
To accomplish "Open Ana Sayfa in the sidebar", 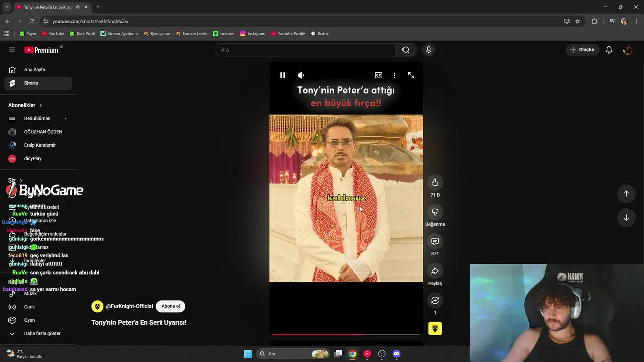I will 38,70.
